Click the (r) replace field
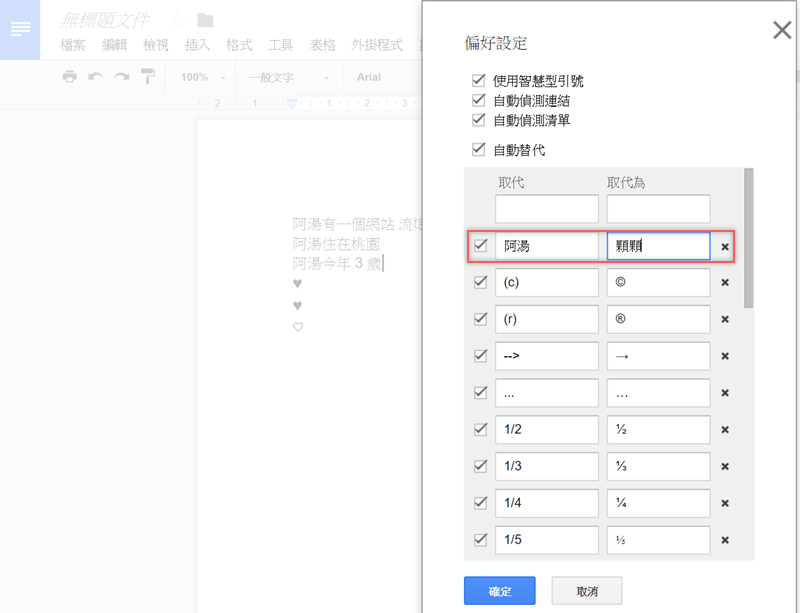The height and width of the screenshot is (613, 800). click(x=546, y=320)
